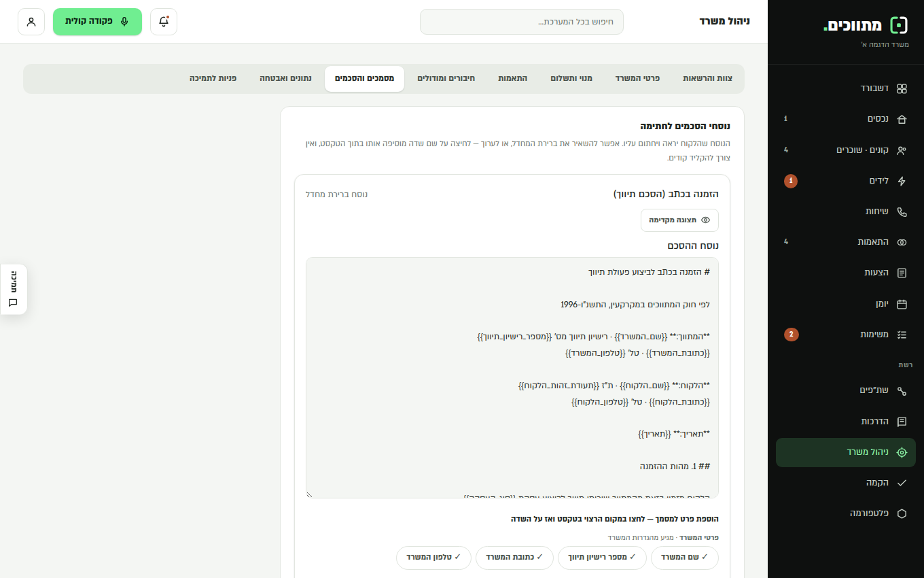The image size is (924, 578).
Task: Open the לידים leads section
Action: click(x=846, y=181)
